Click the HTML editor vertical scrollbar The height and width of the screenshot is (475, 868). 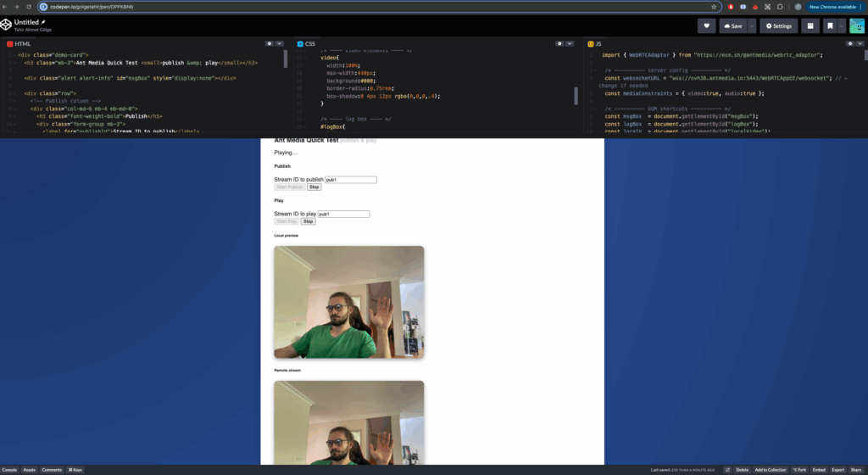coord(286,59)
